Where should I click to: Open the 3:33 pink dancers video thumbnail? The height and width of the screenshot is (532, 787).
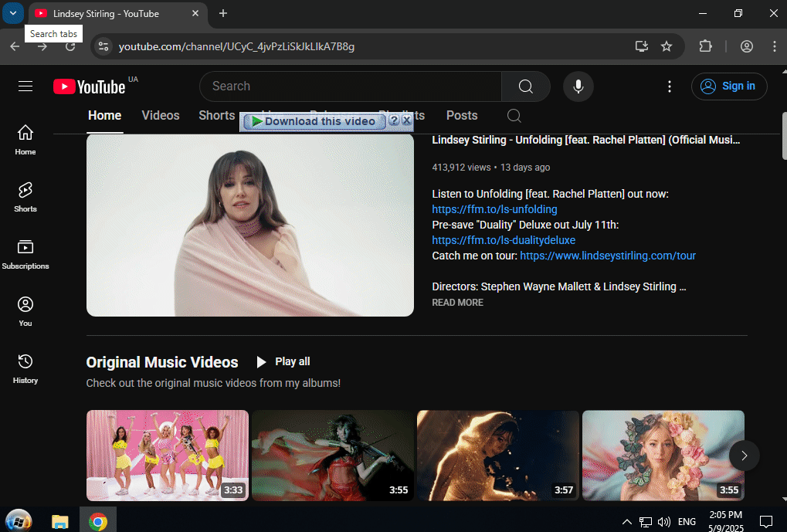click(x=168, y=456)
